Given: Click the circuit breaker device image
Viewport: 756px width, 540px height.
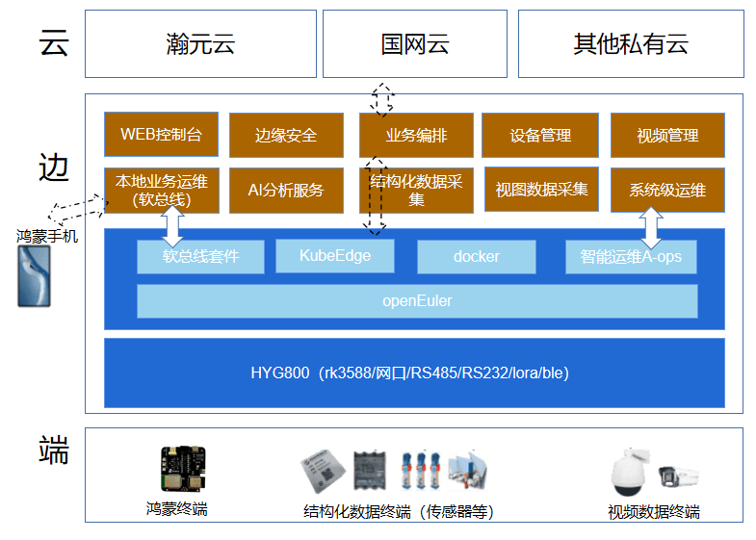Looking at the screenshot, I should [370, 471].
